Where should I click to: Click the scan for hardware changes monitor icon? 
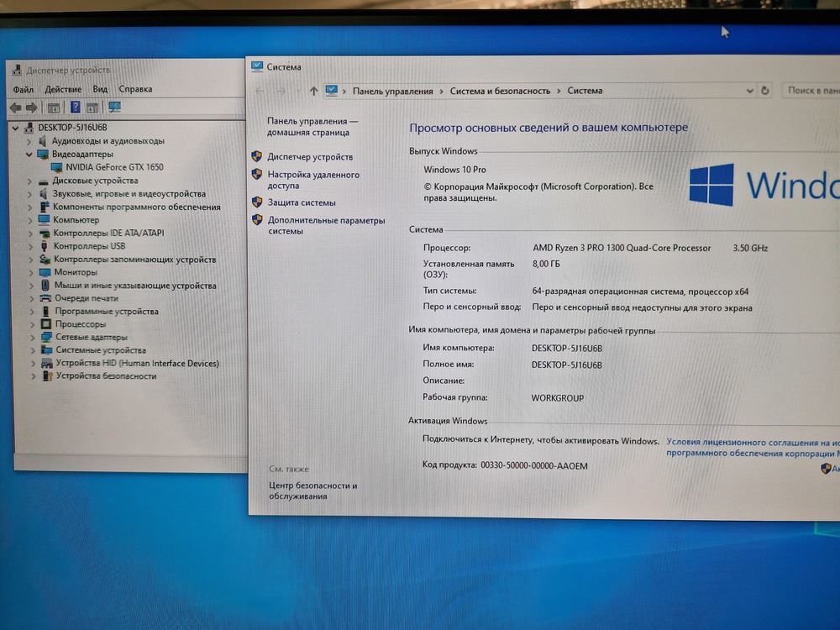114,108
